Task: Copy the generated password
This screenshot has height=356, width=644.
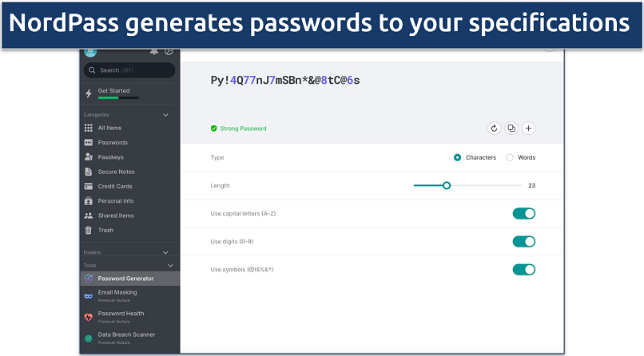Action: 511,129
